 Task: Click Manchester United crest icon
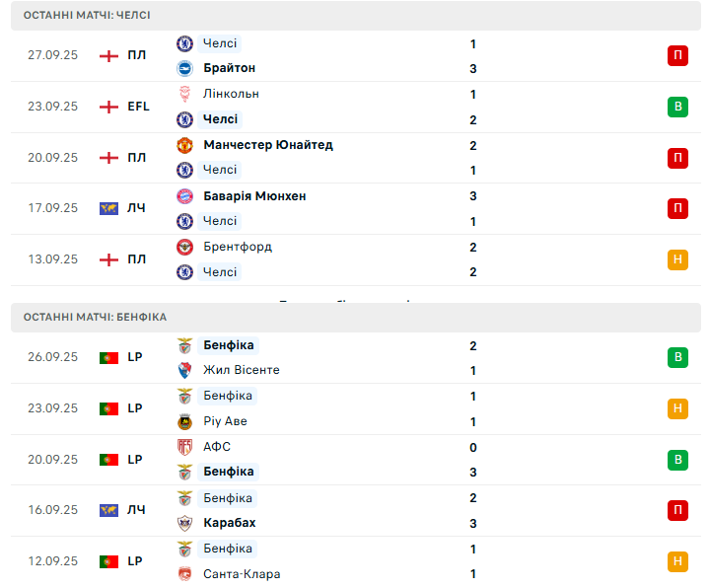tap(184, 145)
